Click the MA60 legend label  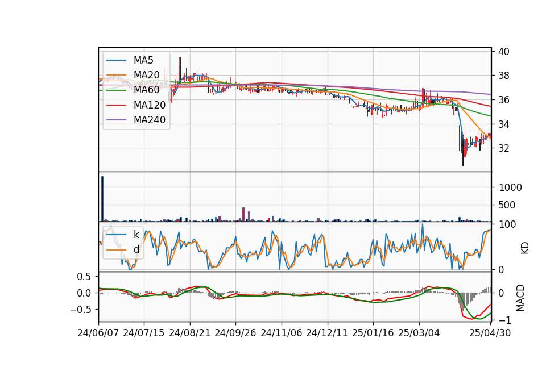click(146, 90)
